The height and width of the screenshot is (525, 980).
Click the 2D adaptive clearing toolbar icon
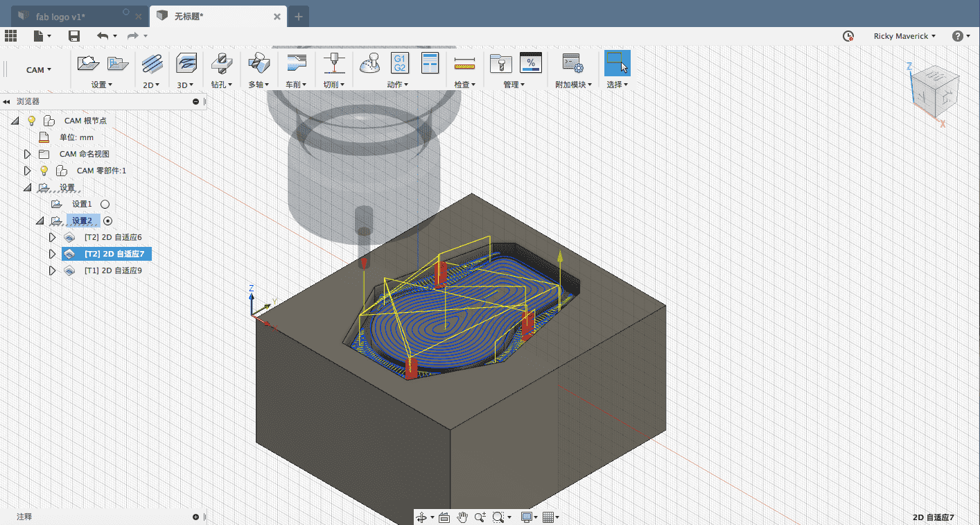pos(152,64)
